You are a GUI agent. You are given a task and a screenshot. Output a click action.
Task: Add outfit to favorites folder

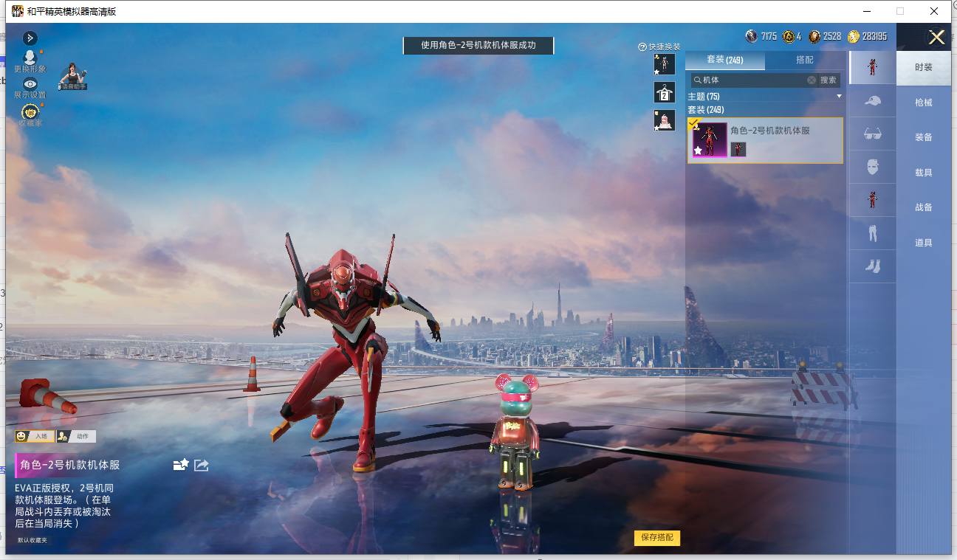point(181,465)
